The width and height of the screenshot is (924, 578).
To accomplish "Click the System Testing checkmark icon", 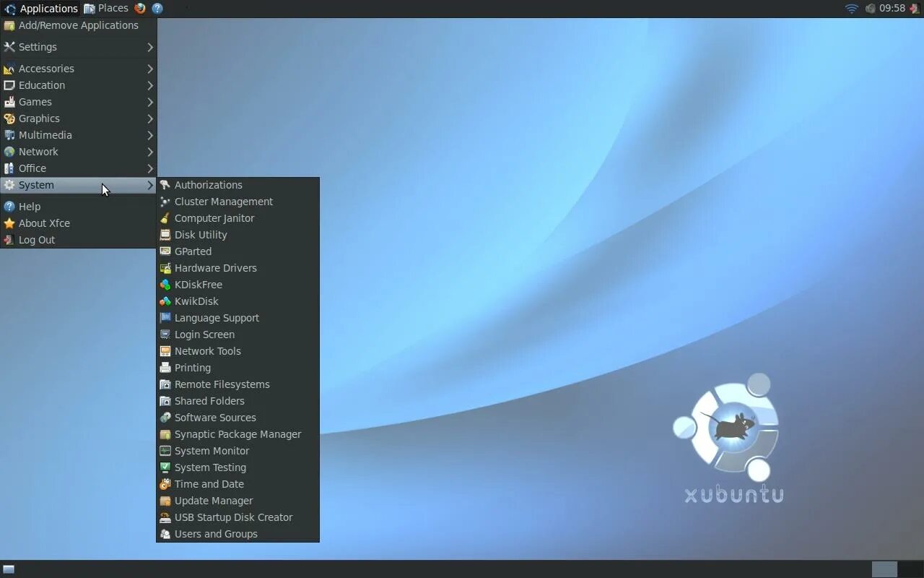I will point(165,467).
